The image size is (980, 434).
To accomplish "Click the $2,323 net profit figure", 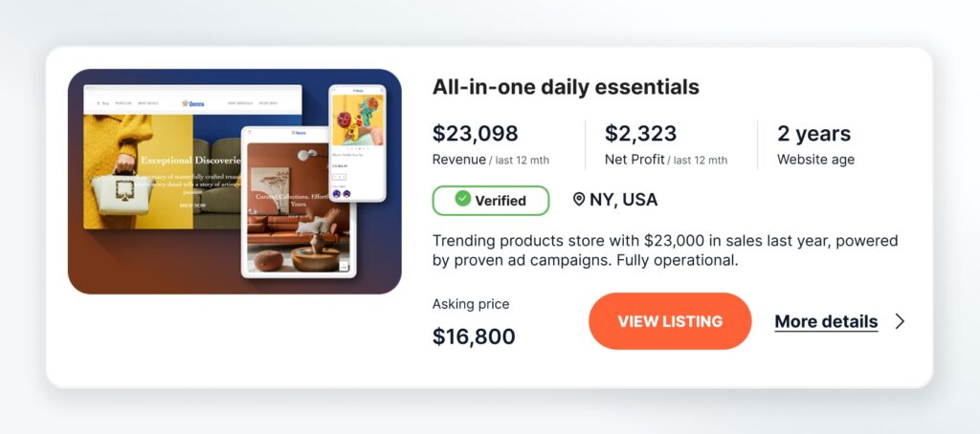I will (640, 134).
